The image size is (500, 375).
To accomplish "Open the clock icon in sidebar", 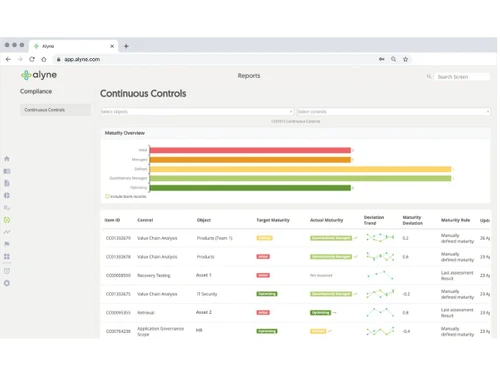I will pos(7,271).
